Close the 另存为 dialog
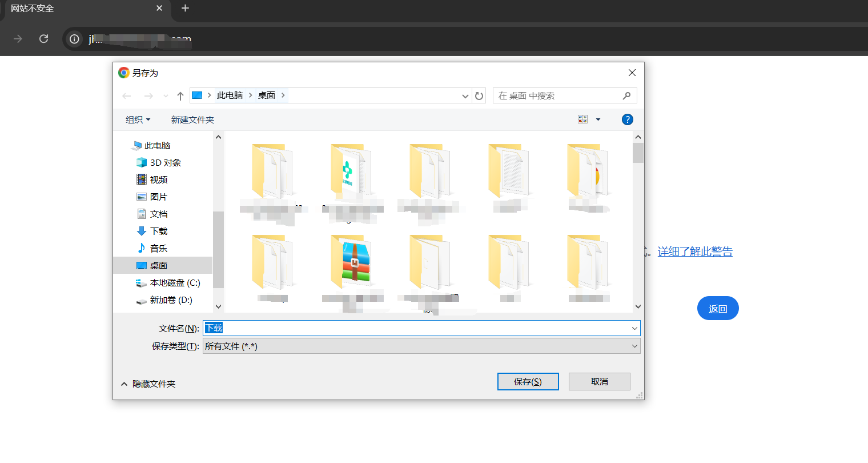Screen dimensions: 868x463 click(632, 73)
